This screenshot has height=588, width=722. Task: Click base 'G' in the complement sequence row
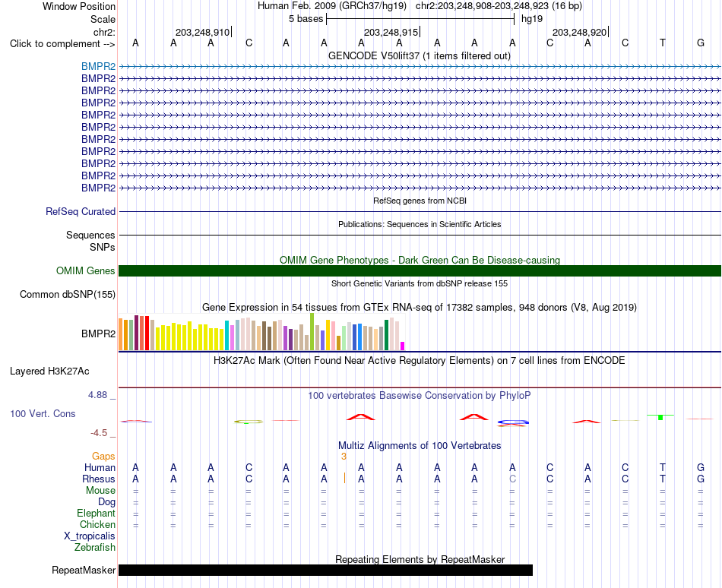701,43
